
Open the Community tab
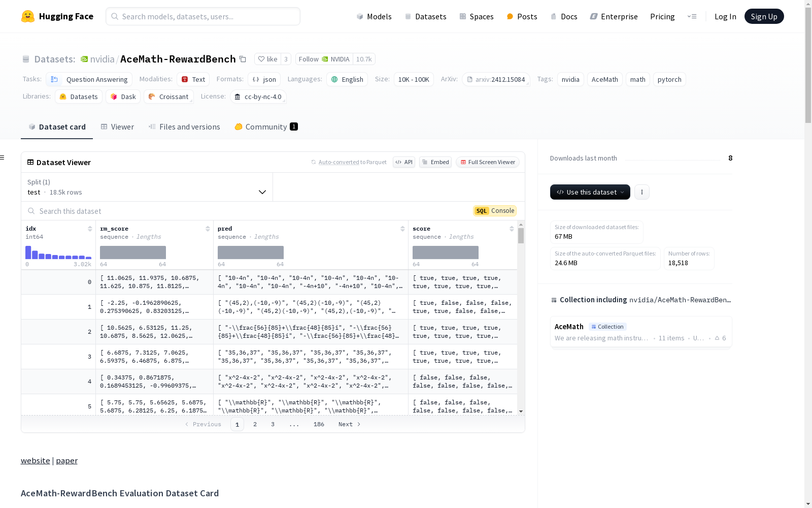(266, 127)
